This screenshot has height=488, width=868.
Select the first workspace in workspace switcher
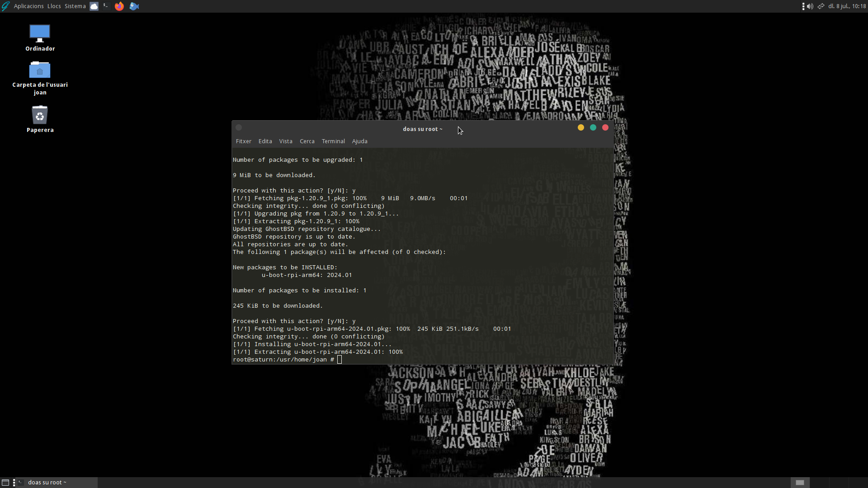pos(800,483)
